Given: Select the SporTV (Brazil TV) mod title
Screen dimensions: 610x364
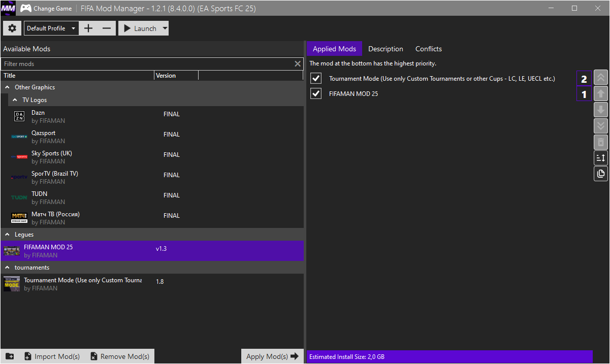Looking at the screenshot, I should coord(55,174).
